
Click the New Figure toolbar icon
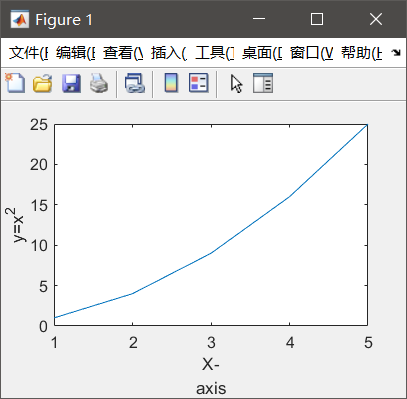click(x=15, y=83)
